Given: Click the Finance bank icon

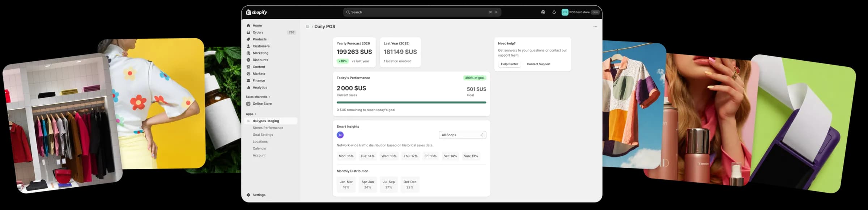Looking at the screenshot, I should [x=248, y=80].
